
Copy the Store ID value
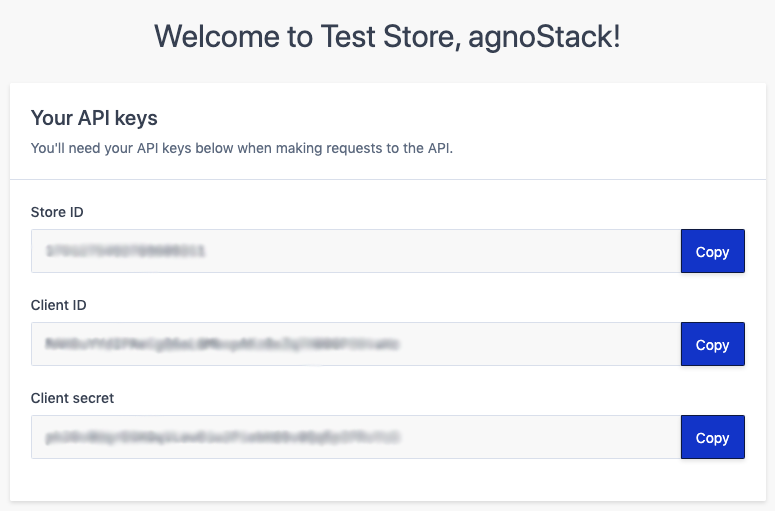point(712,251)
